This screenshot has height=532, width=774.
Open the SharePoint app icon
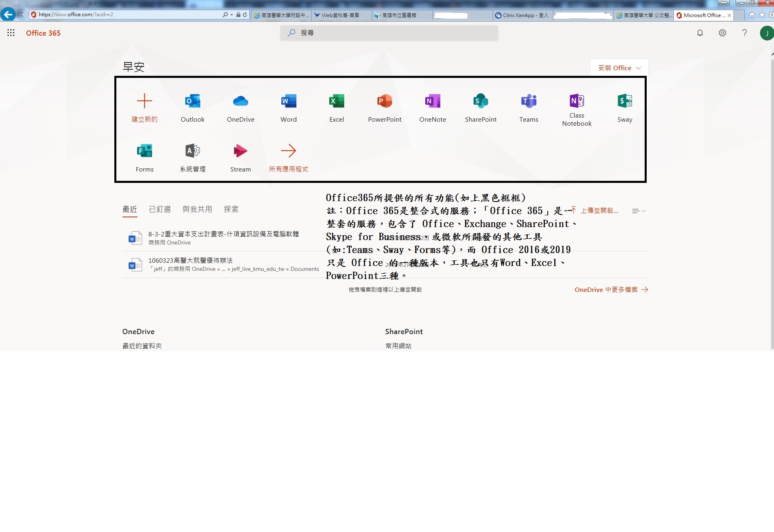[481, 101]
